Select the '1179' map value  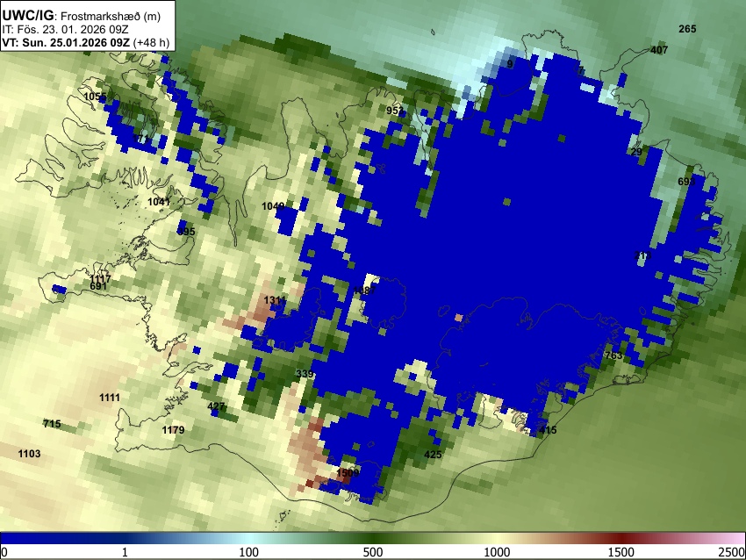coord(173,430)
